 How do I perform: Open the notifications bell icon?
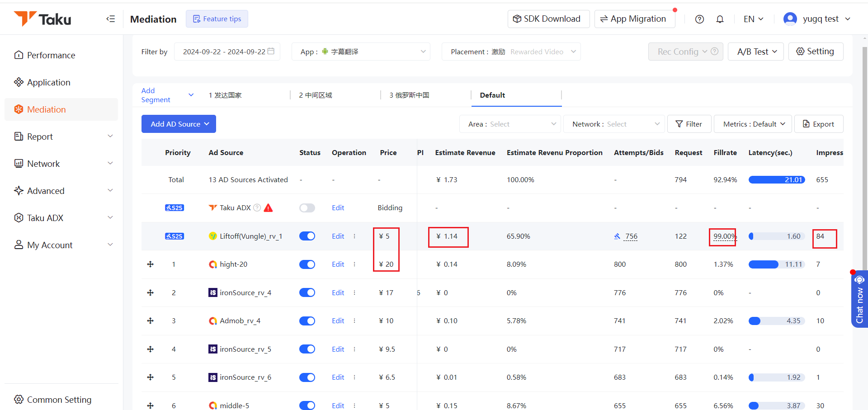720,19
